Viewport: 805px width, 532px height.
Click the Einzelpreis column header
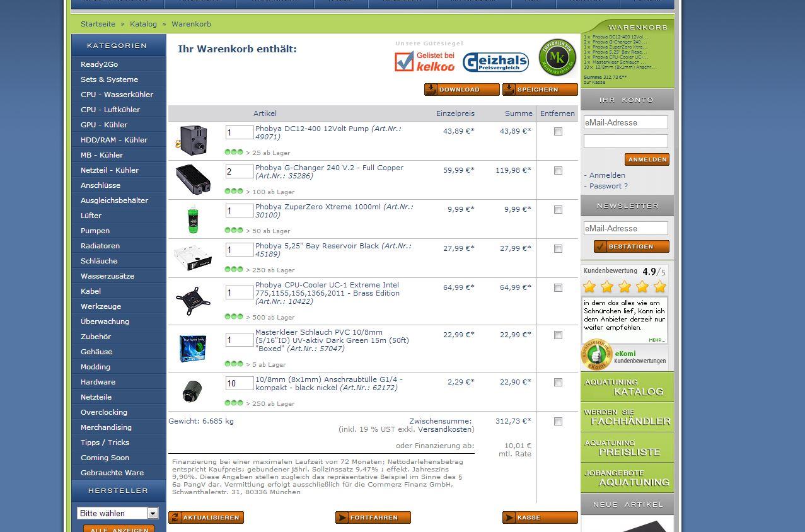(x=455, y=113)
